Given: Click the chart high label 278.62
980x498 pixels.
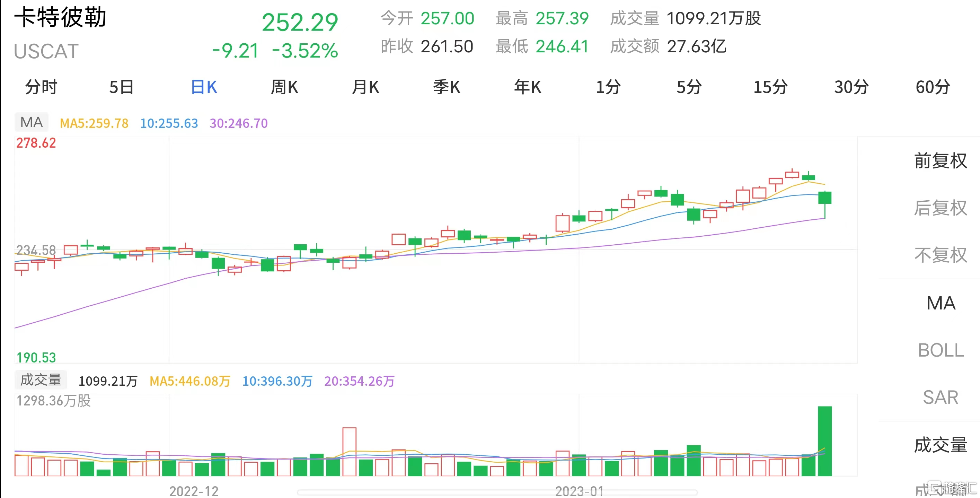Looking at the screenshot, I should coord(36,143).
